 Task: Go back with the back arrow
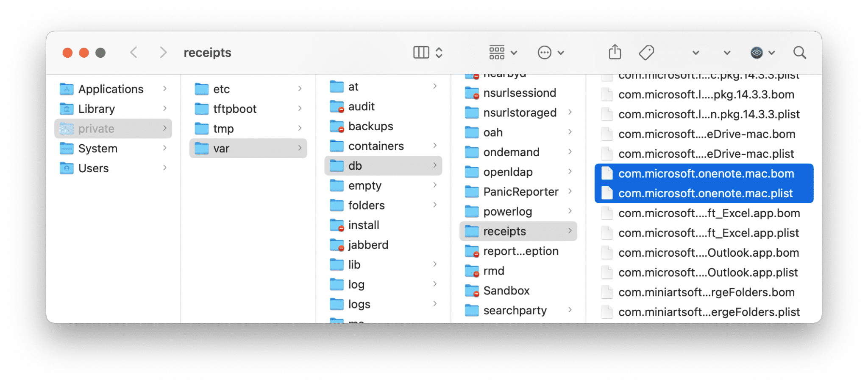tap(134, 53)
